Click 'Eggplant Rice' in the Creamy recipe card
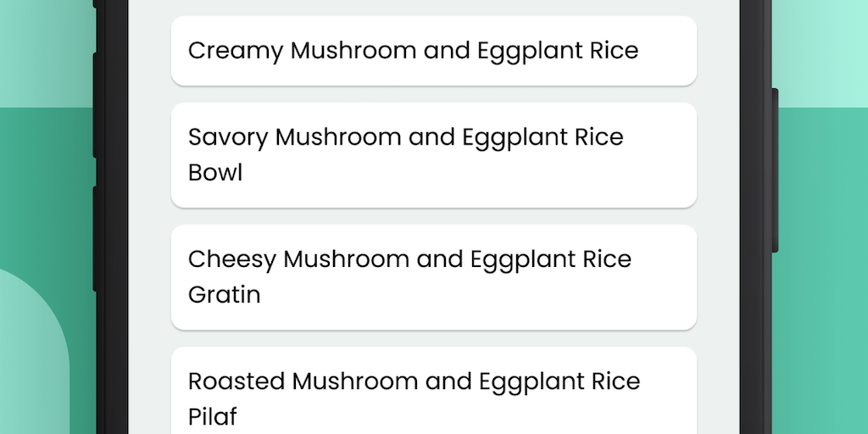The image size is (868, 434). (x=557, y=51)
